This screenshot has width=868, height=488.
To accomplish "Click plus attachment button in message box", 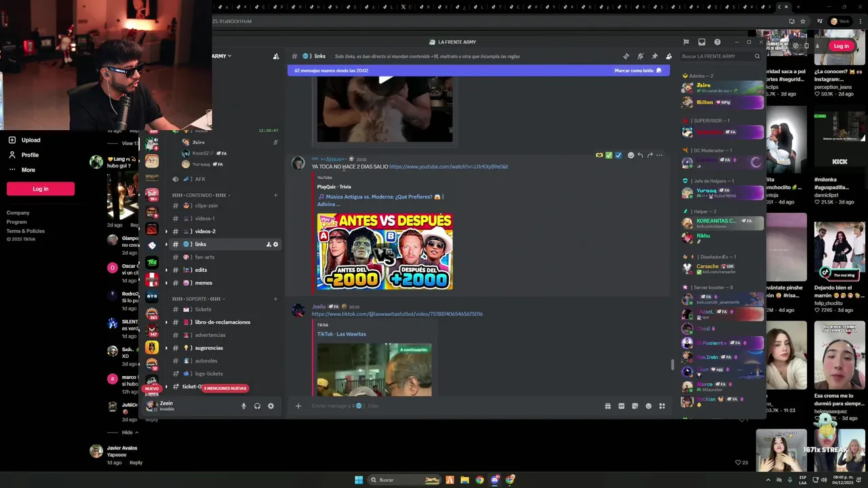I will point(298,406).
